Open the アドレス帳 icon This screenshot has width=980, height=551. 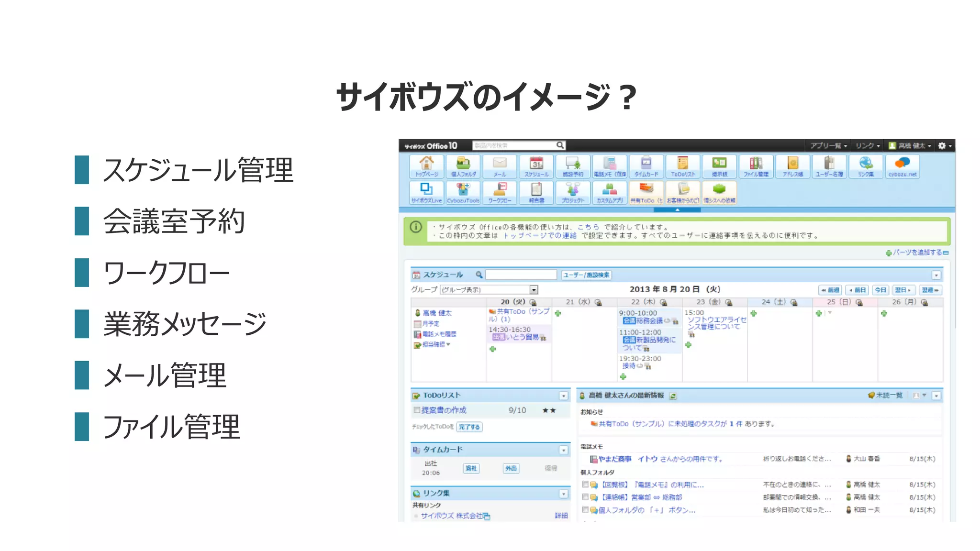click(x=792, y=166)
